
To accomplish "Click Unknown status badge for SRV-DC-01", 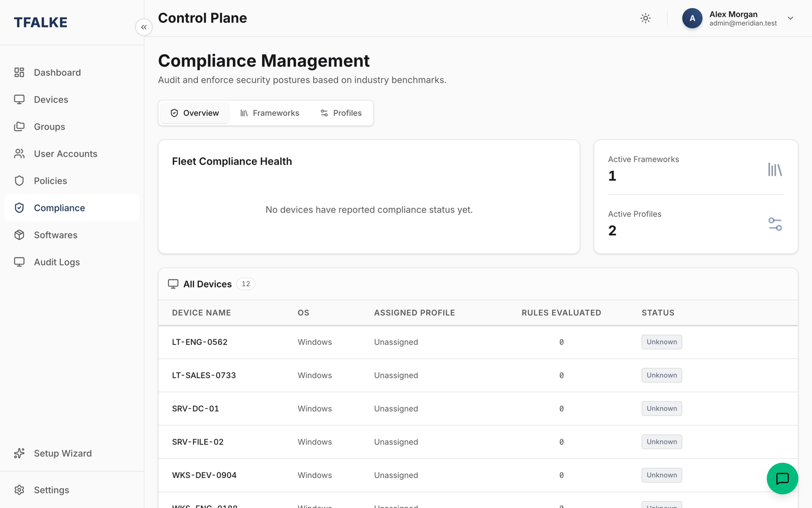I will click(x=662, y=408).
